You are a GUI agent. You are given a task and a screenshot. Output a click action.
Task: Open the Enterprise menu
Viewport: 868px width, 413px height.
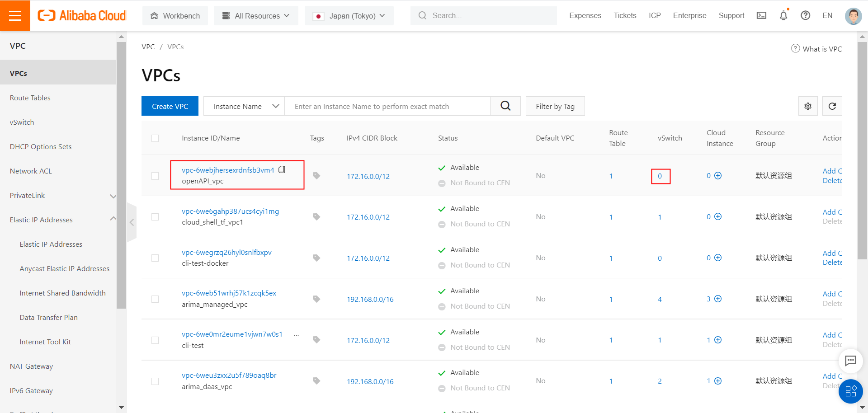point(689,15)
